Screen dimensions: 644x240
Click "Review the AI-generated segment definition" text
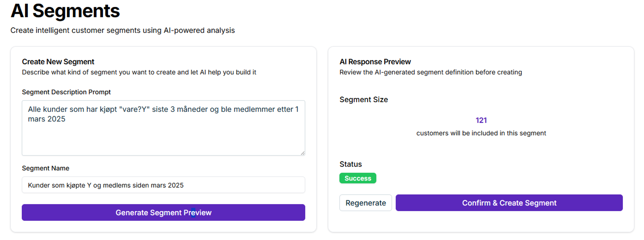[x=431, y=72]
